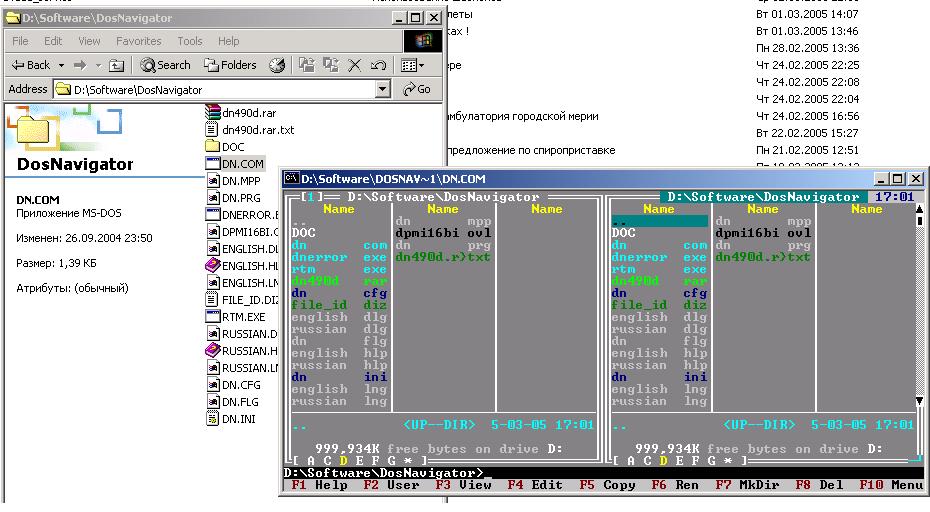The width and height of the screenshot is (930, 512).
Task: Click F10 Menu in DN function bar
Action: (x=891, y=485)
